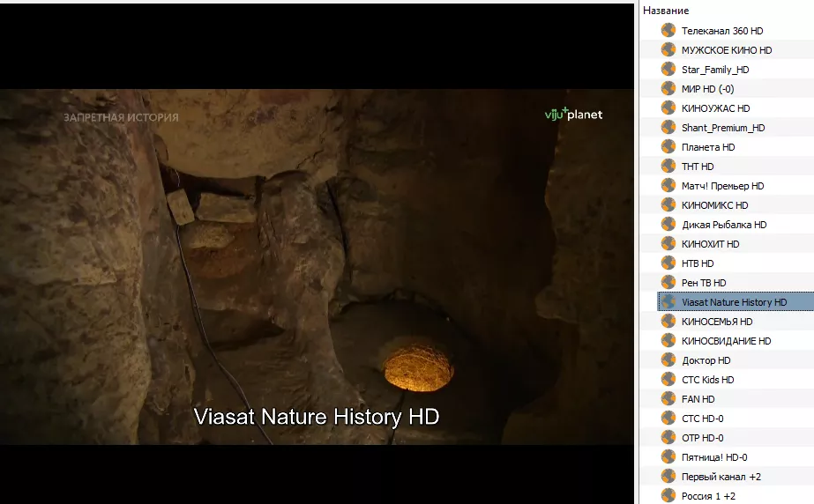This screenshot has width=814, height=504.
Task: Switch to КИНОСВИДАНИЕ HD
Action: [726, 341]
